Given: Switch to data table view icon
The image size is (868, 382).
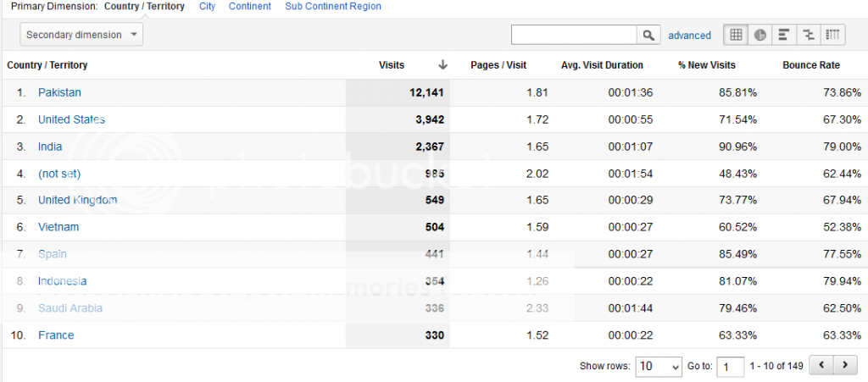Looking at the screenshot, I should pos(736,35).
